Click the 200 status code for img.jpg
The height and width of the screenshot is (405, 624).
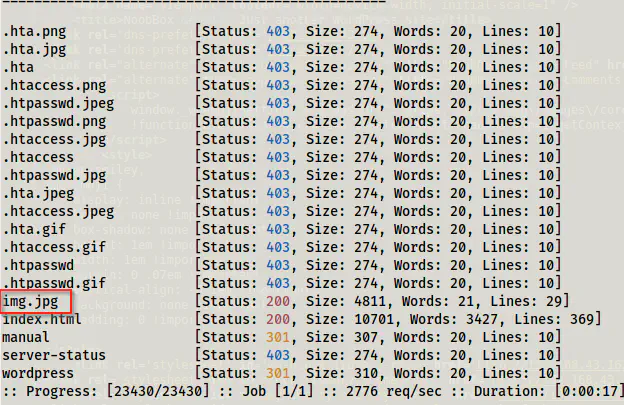click(278, 301)
